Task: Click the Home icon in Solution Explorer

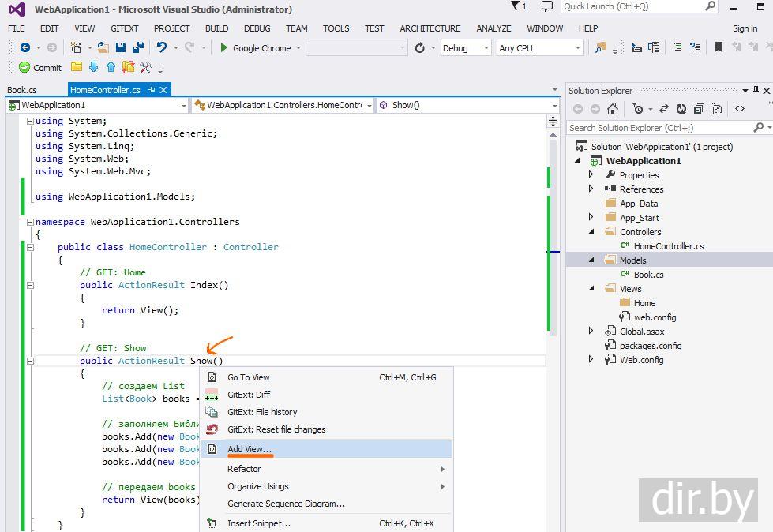Action: click(x=613, y=109)
